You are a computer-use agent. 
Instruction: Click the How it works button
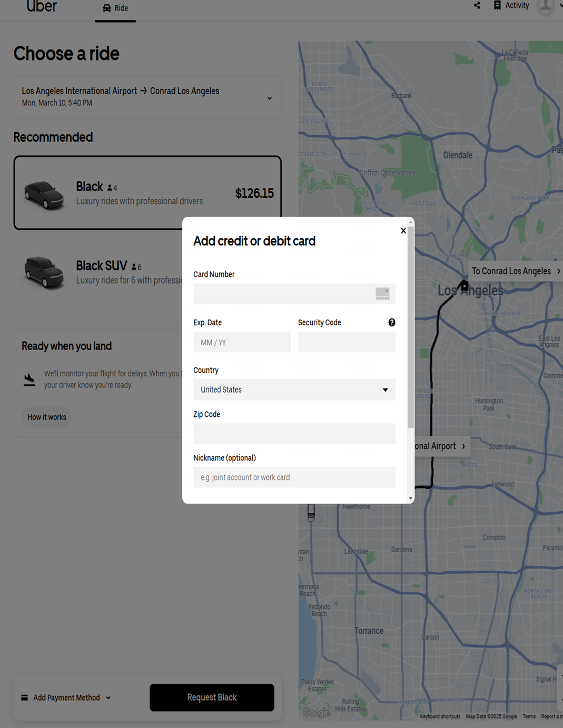(x=47, y=417)
